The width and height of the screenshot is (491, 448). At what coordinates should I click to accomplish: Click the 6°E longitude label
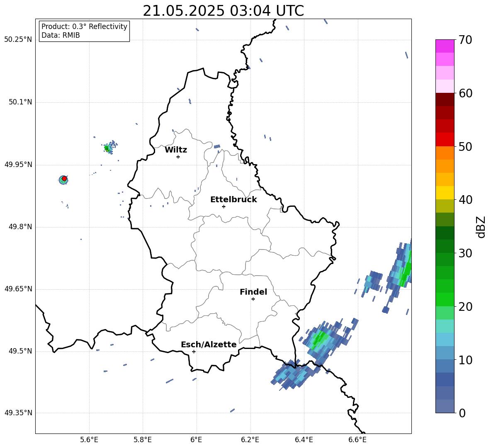(x=196, y=440)
